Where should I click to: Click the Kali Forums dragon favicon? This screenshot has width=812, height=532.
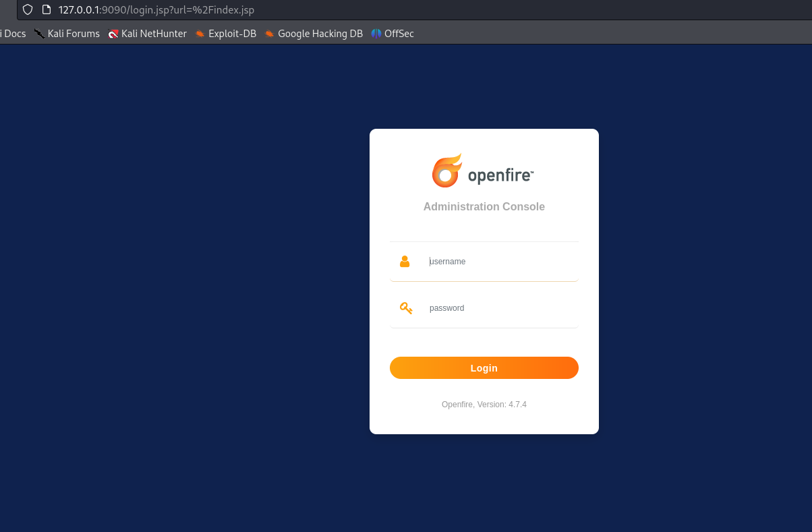click(40, 34)
